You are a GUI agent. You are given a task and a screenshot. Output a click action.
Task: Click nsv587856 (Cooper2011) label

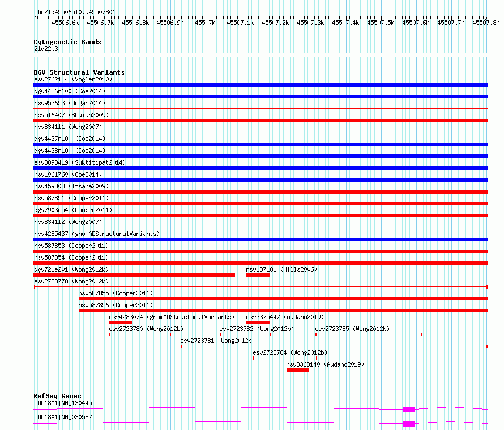[x=116, y=305]
